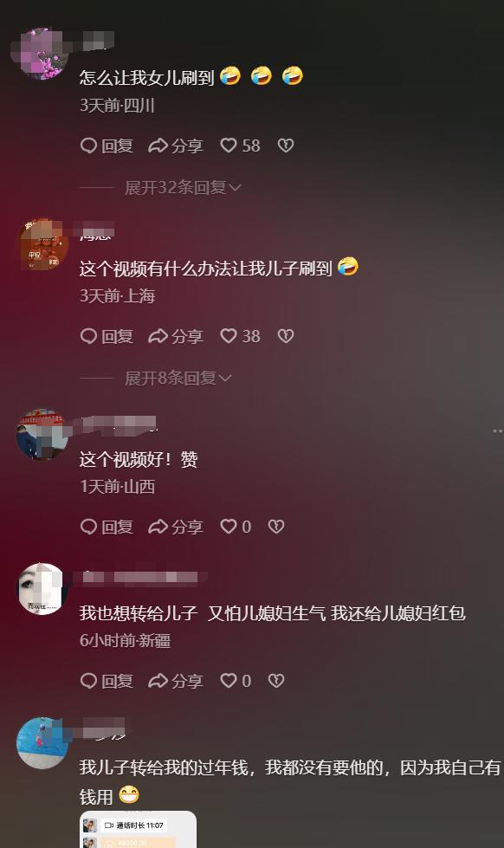Share the Shanxi comment
This screenshot has width=504, height=848.
[x=176, y=527]
